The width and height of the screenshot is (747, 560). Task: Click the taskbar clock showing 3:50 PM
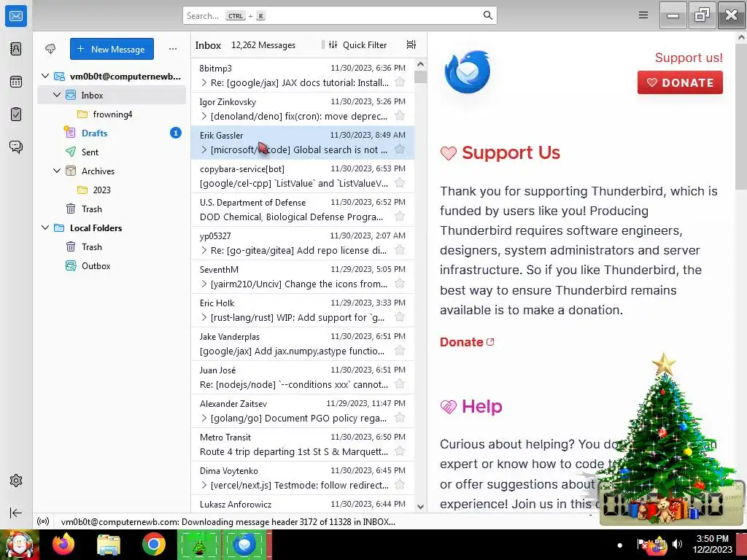(x=712, y=544)
